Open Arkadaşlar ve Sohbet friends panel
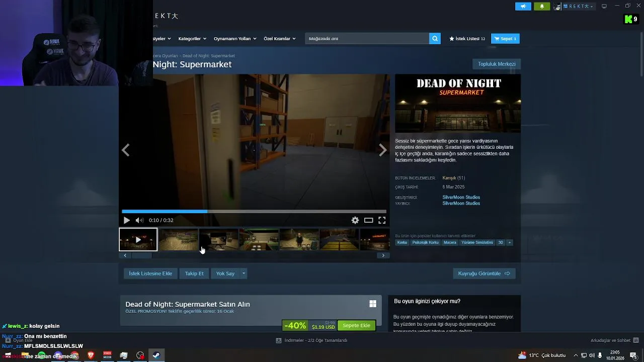The height and width of the screenshot is (362, 644). [x=614, y=340]
